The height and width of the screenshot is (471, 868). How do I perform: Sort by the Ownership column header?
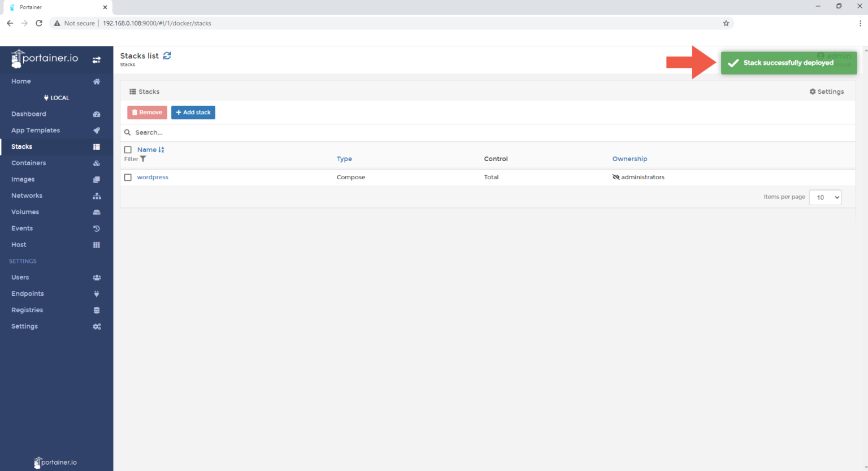tap(630, 159)
